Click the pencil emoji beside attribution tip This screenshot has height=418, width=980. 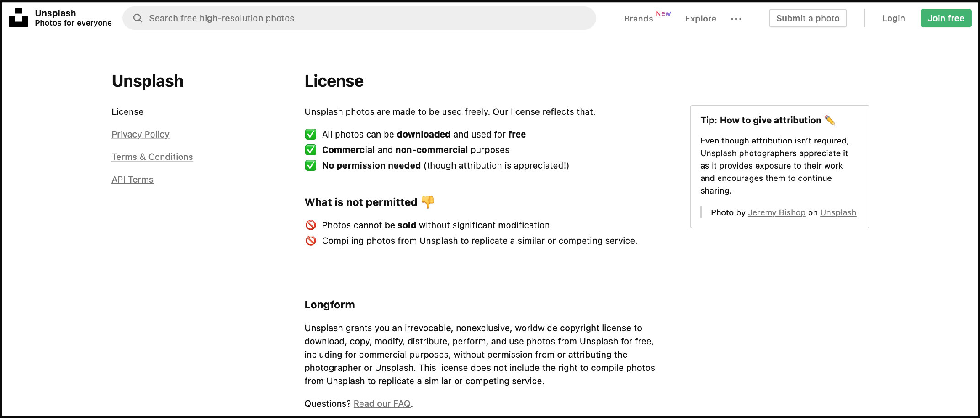coord(830,120)
